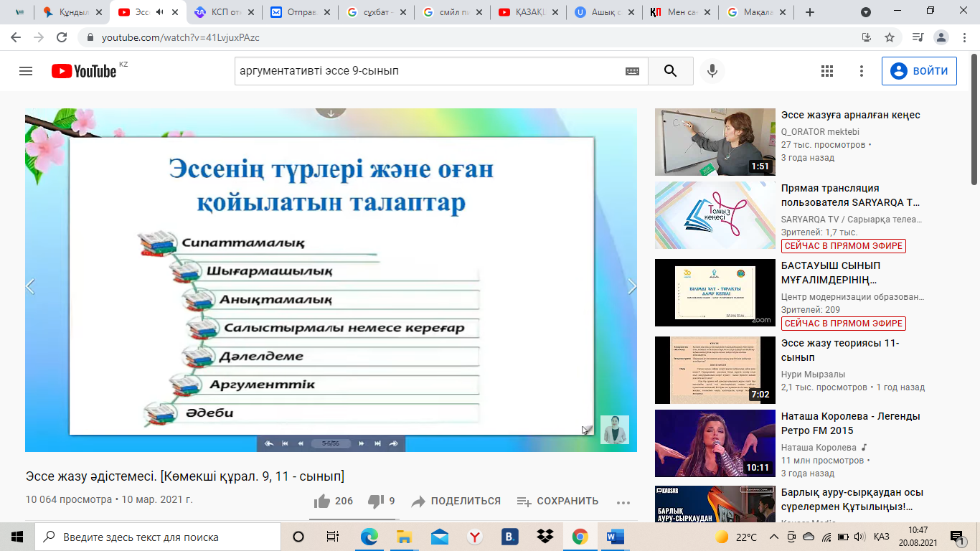Switch to the 'КСП от' tab
The image size is (980, 551).
point(223,12)
